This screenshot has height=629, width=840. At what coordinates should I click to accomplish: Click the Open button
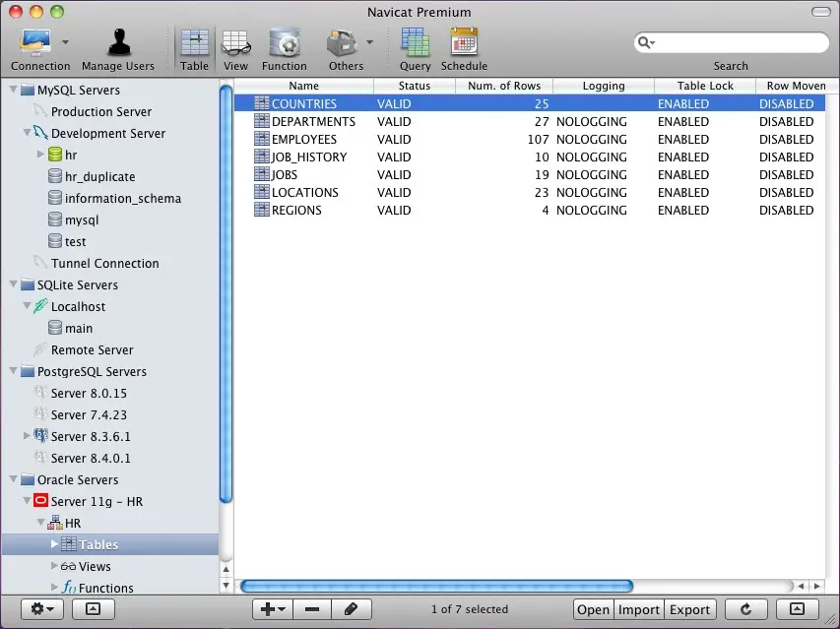pos(594,609)
